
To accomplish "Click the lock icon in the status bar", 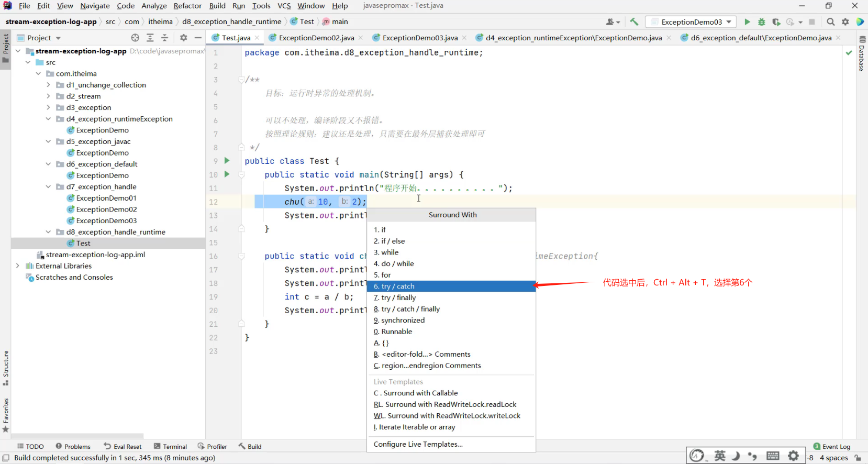I will coord(858,458).
